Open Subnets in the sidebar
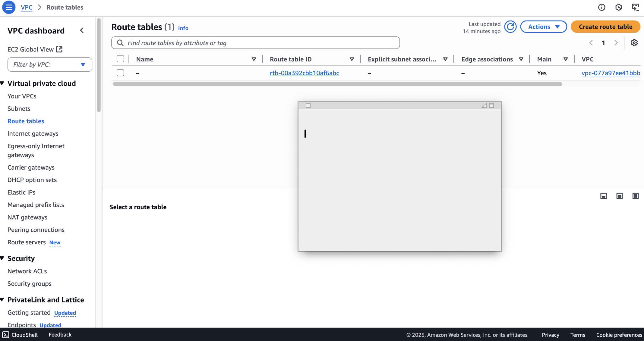Image resolution: width=644 pixels, height=341 pixels. pyautogui.click(x=19, y=109)
